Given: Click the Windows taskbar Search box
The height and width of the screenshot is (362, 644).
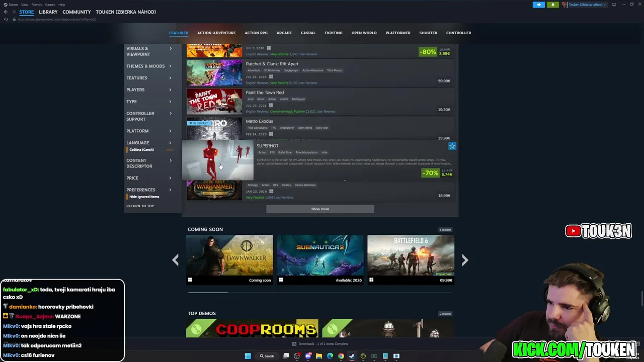Looking at the screenshot, I should pos(267,356).
